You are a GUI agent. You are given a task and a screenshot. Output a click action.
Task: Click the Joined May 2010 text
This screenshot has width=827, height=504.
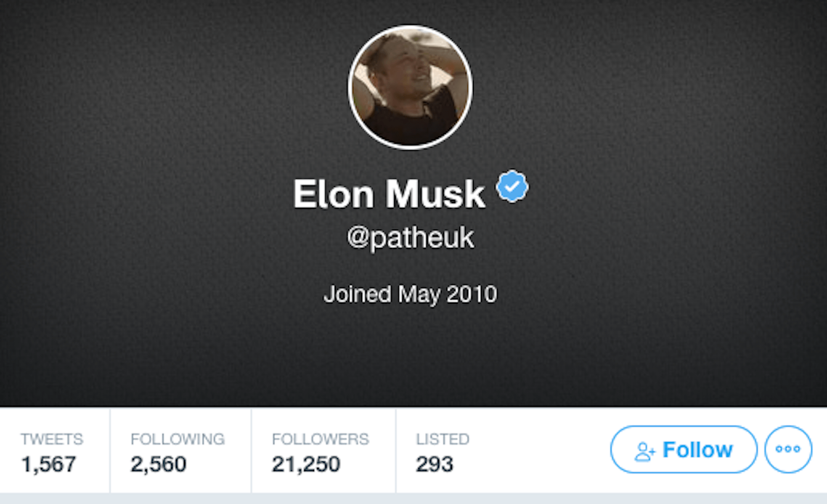point(410,295)
